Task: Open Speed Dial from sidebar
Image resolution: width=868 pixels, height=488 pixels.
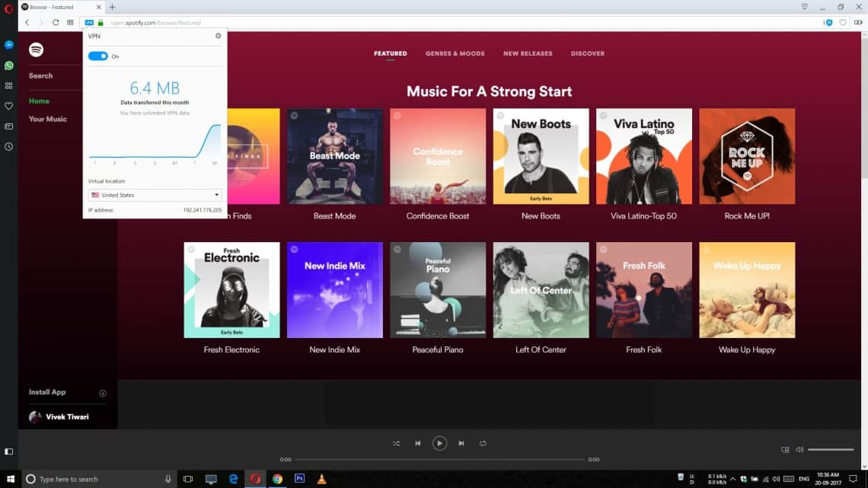Action: [x=9, y=86]
